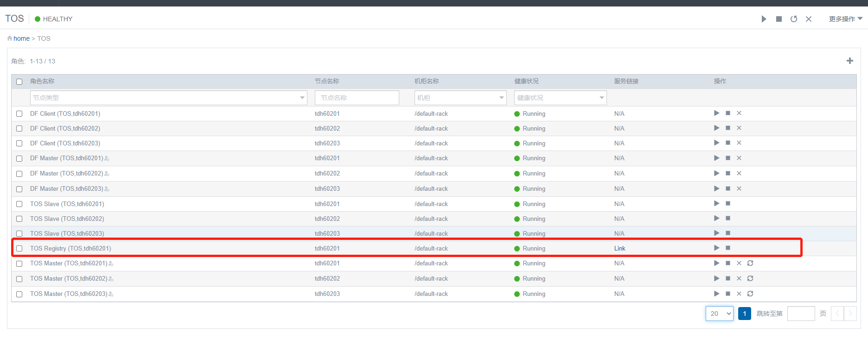Click refresh icon for TOS Master tdh60201

coord(750,263)
